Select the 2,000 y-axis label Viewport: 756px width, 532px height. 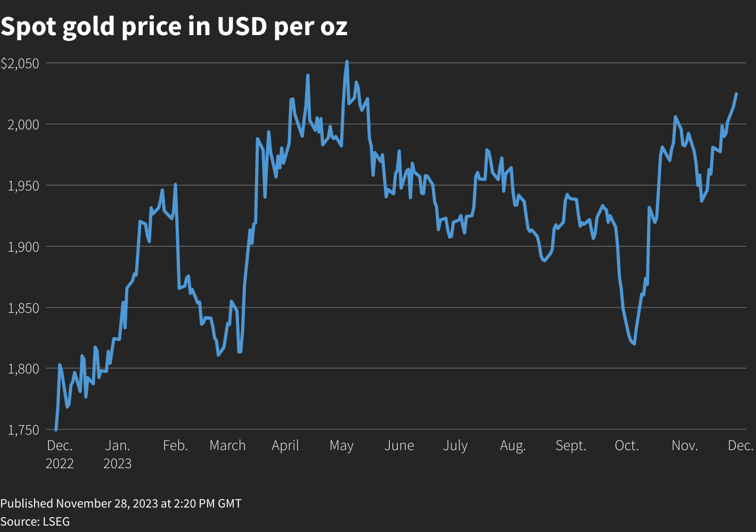tap(23, 125)
